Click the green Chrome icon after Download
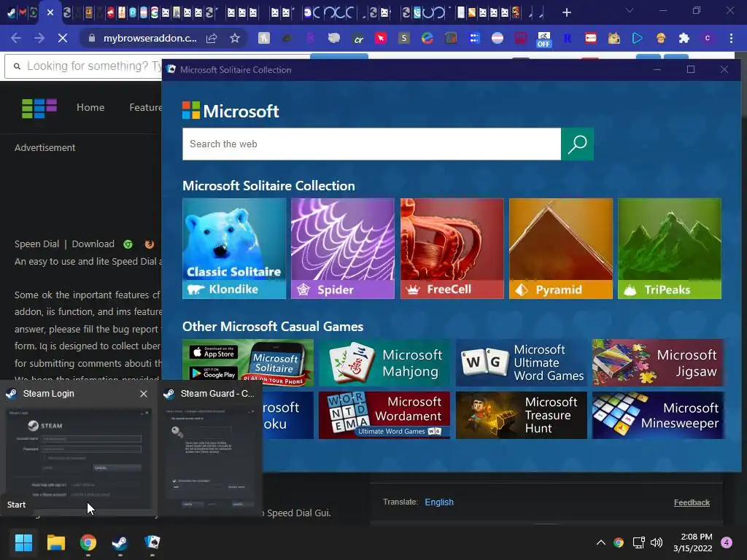Viewport: 747px width, 560px height. pos(128,244)
